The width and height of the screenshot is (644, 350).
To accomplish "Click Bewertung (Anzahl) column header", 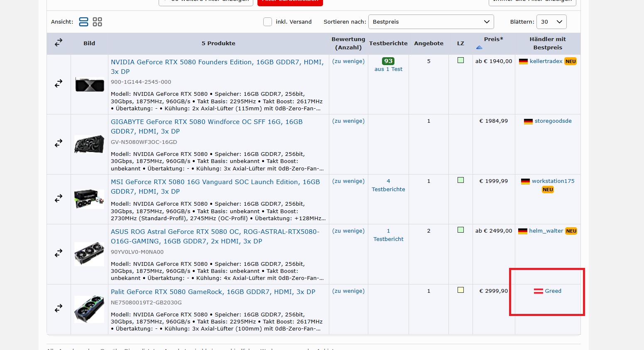I will click(348, 43).
